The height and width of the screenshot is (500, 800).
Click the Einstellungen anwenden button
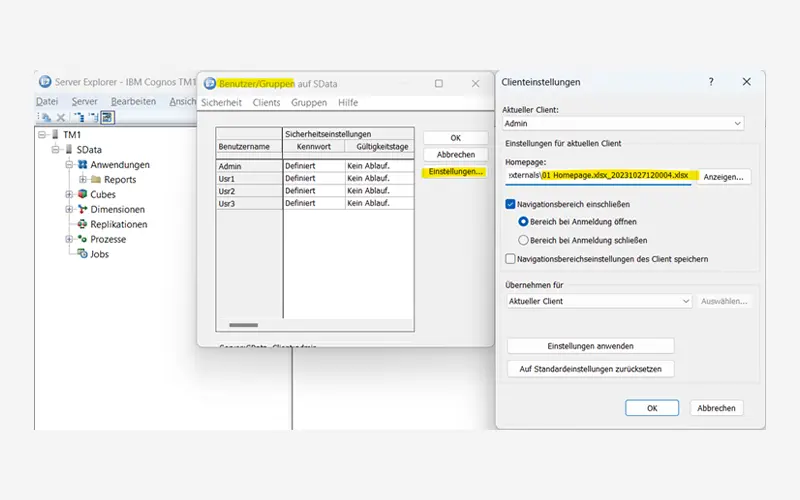[x=590, y=346]
